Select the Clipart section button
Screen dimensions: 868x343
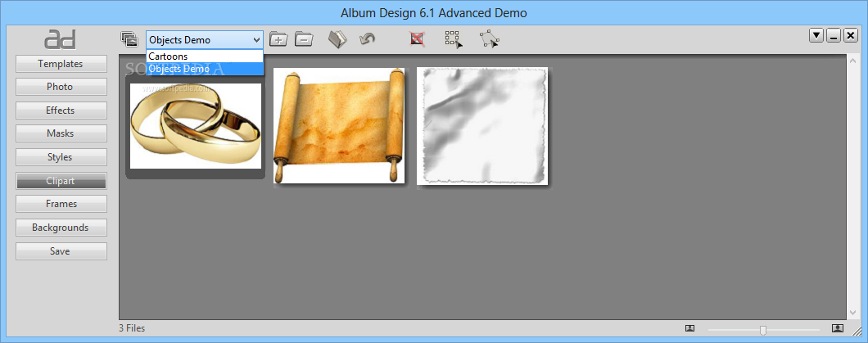pos(61,181)
